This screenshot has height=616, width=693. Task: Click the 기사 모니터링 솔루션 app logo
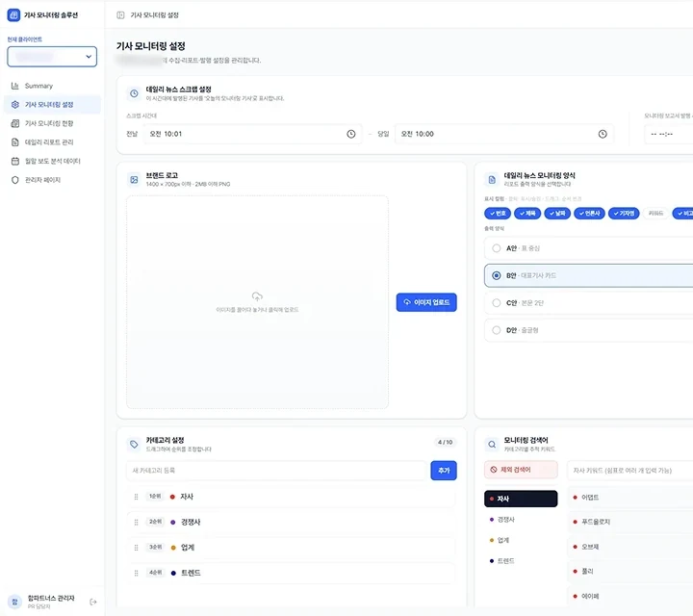click(x=13, y=15)
